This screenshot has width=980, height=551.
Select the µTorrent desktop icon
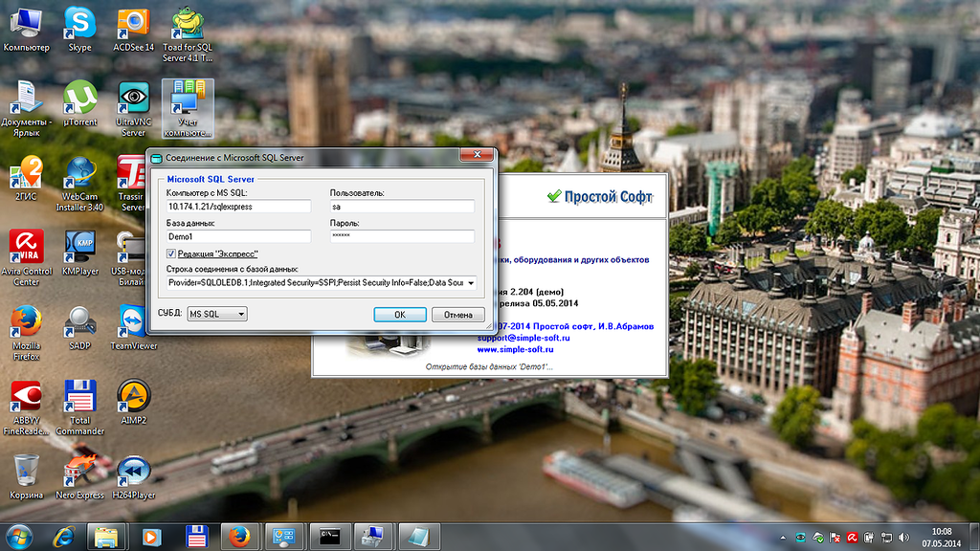tap(80, 99)
